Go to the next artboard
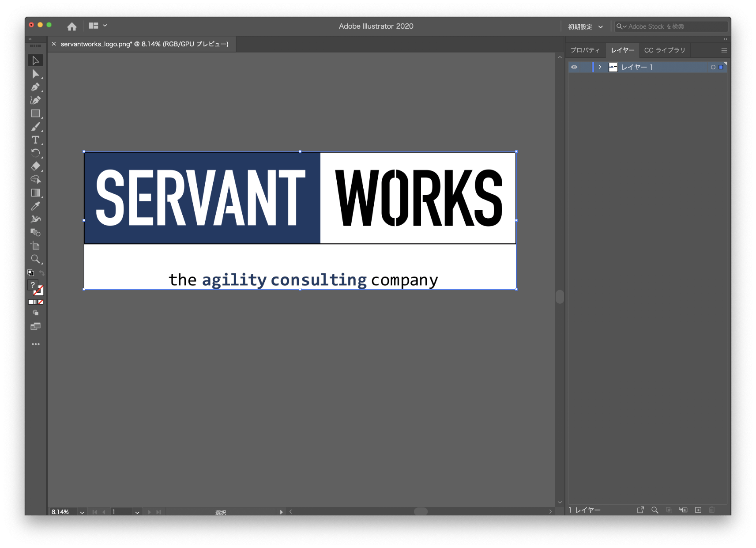Screen dimensions: 756x548 pyautogui.click(x=149, y=512)
